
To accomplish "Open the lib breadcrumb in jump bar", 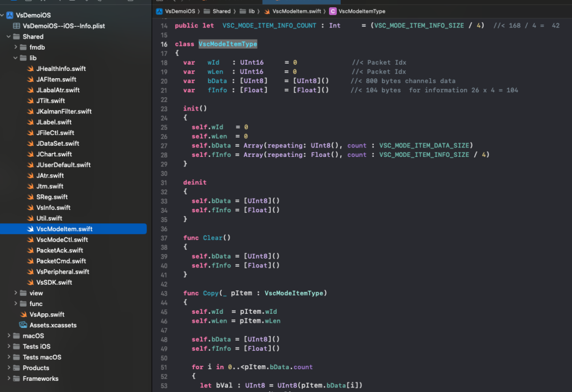I will click(252, 11).
